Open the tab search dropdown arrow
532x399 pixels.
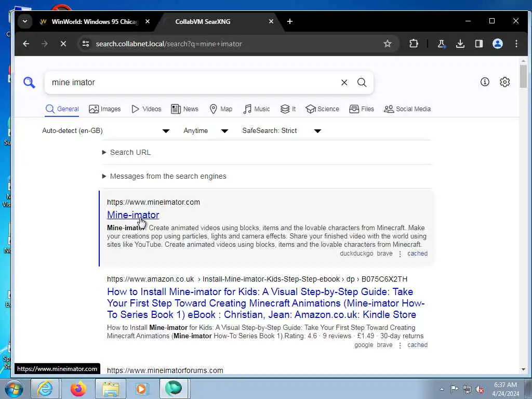(25, 21)
